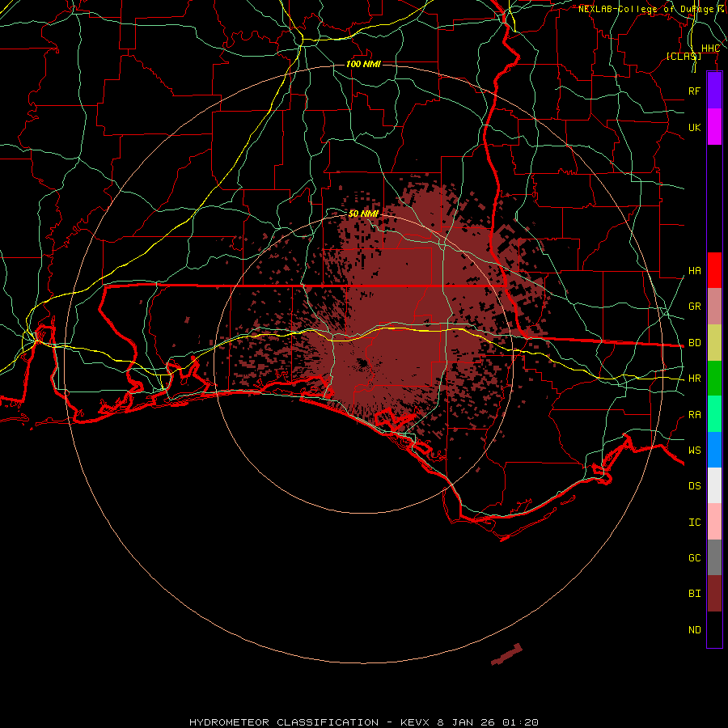Click the BI legend label
Screen dimensions: 728x728
pos(695,594)
